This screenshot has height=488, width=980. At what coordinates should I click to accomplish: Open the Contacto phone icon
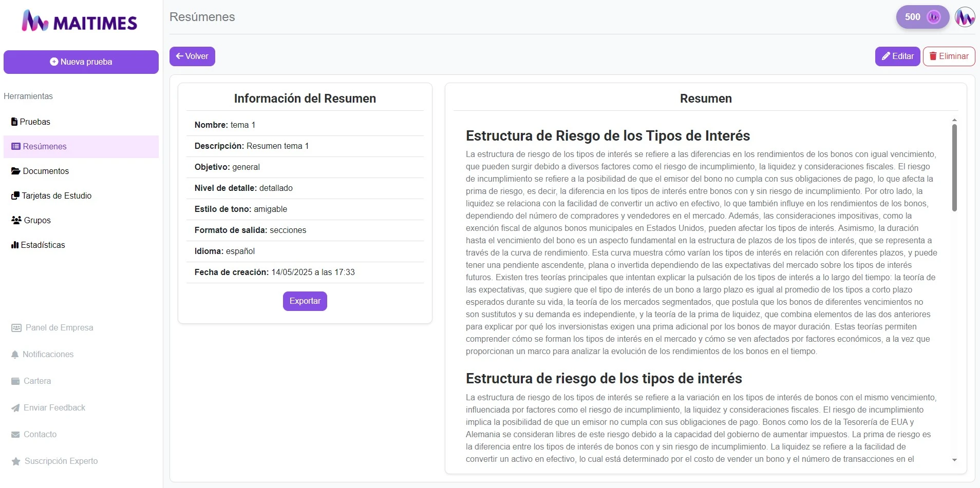[14, 434]
